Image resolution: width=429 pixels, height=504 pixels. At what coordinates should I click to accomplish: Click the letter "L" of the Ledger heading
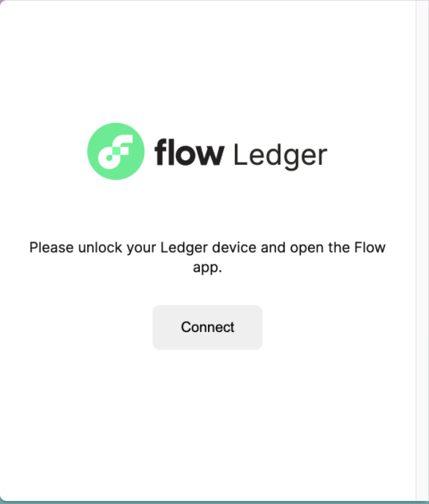239,155
